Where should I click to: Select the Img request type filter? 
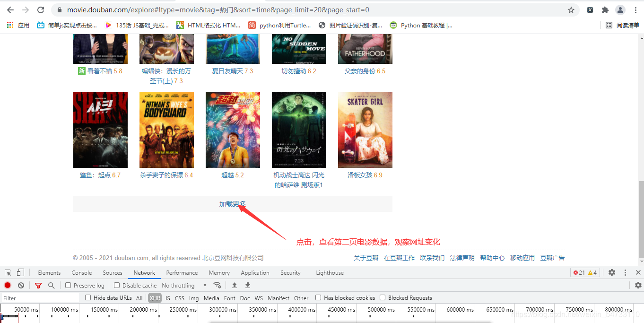194,298
